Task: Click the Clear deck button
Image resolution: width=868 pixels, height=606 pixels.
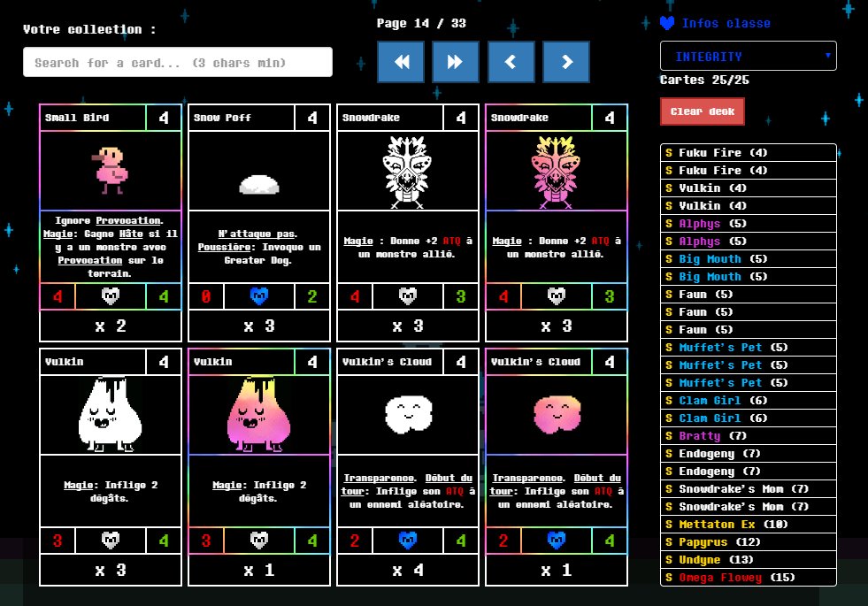Action: 702,111
